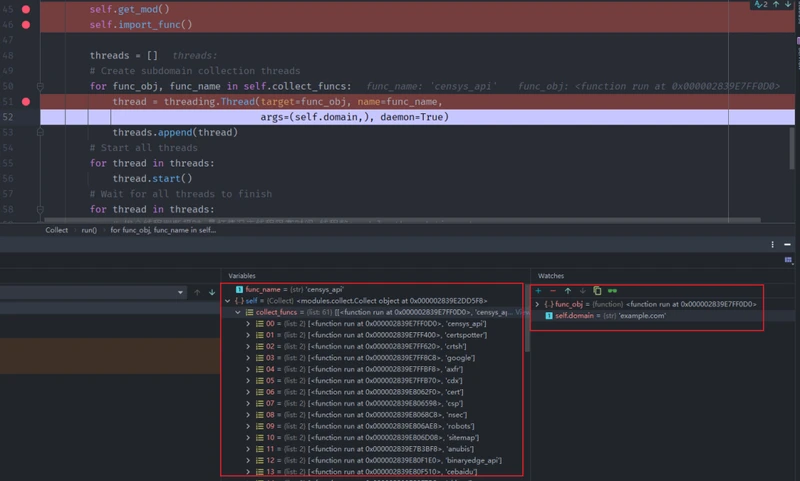Screen dimensions: 800x481
Task: Select the Collect breadcrumb
Action: (57, 230)
